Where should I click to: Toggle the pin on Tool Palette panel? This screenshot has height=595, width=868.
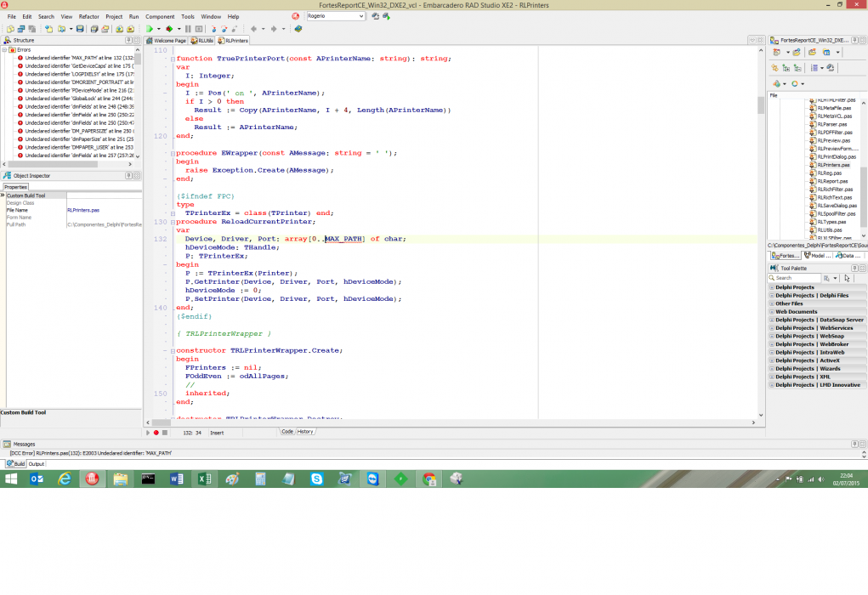[854, 268]
